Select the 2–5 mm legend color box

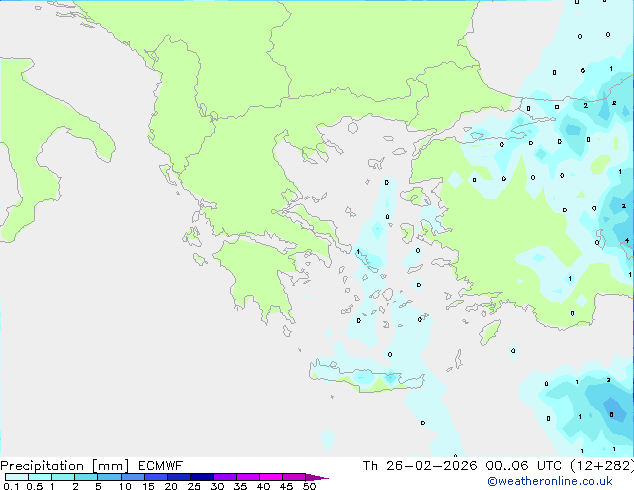(x=86, y=477)
